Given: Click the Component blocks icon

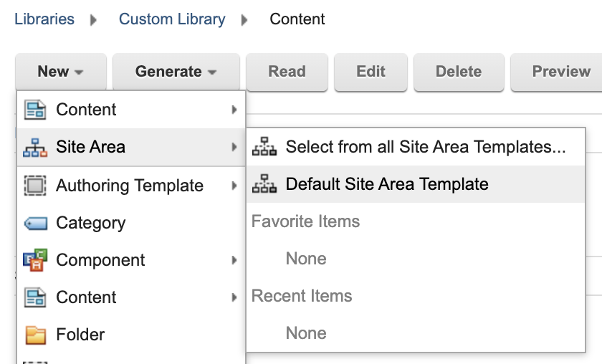Looking at the screenshot, I should 35,260.
